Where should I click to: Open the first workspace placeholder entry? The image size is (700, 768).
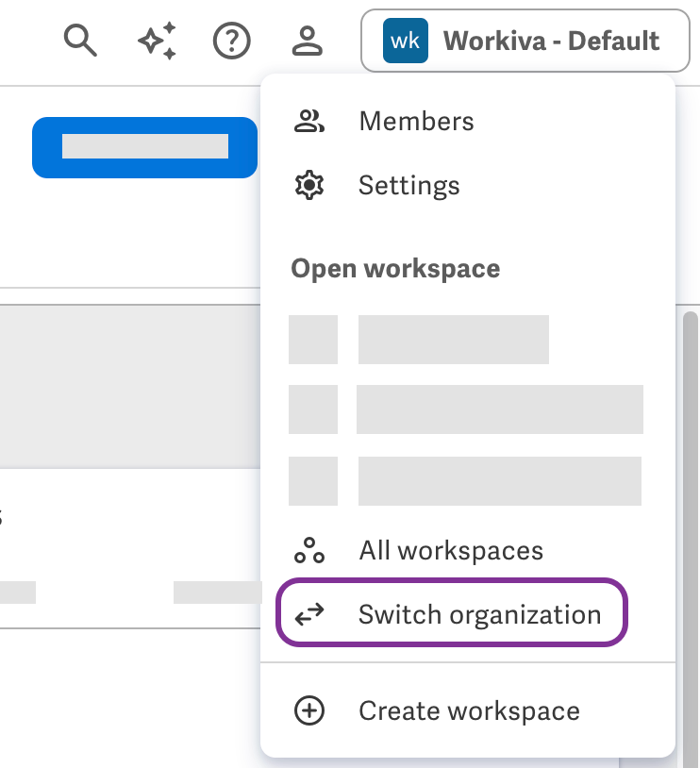[419, 340]
